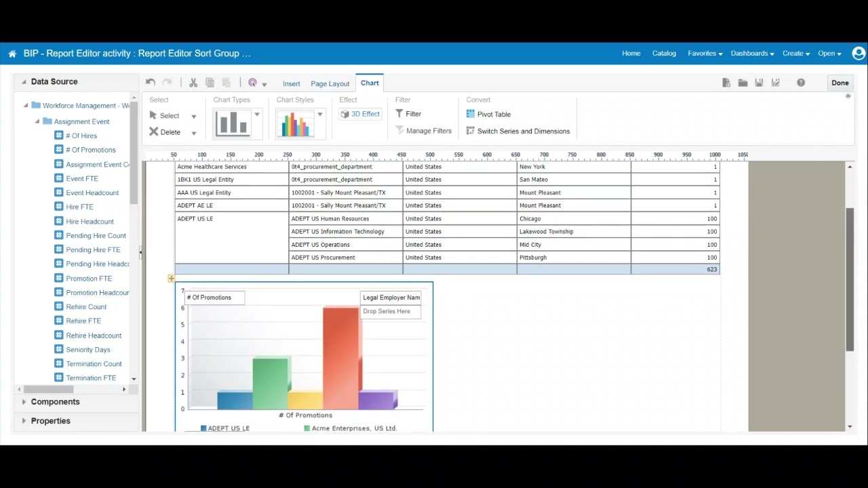Click the Event FTE field icon
Screen dimensions: 868x488
tap(59, 178)
